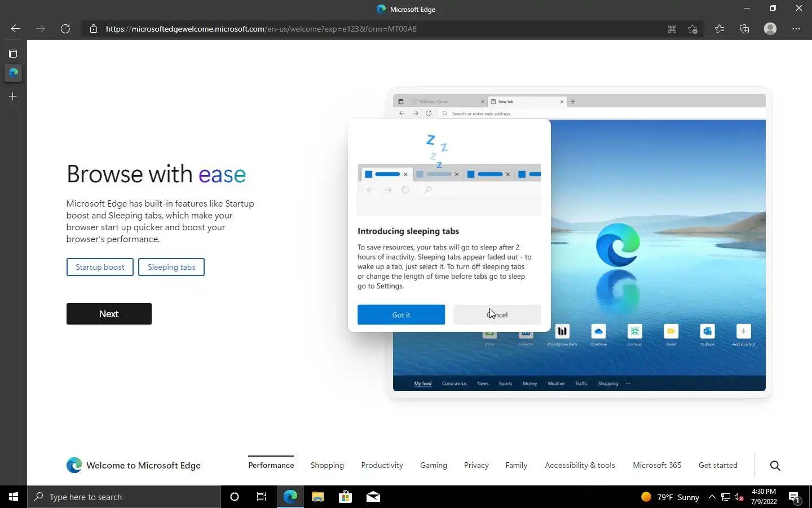Open Microsoft Store from taskbar
The image size is (812, 508).
tap(345, 497)
